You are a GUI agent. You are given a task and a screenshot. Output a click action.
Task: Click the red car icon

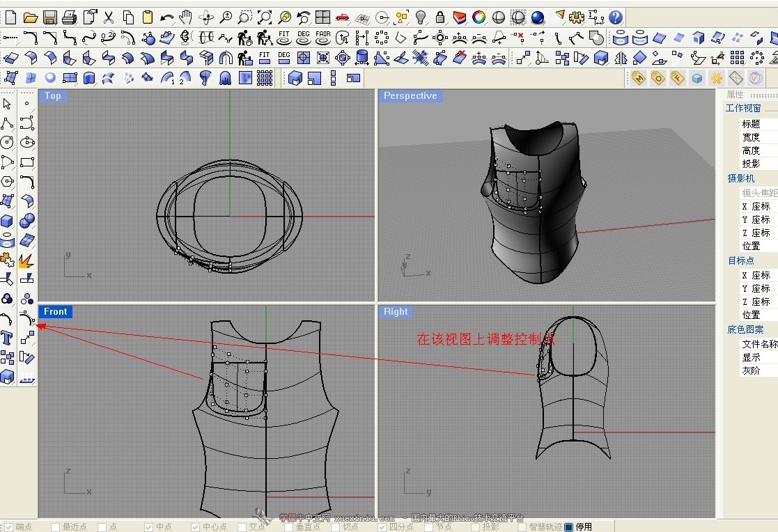(x=343, y=18)
